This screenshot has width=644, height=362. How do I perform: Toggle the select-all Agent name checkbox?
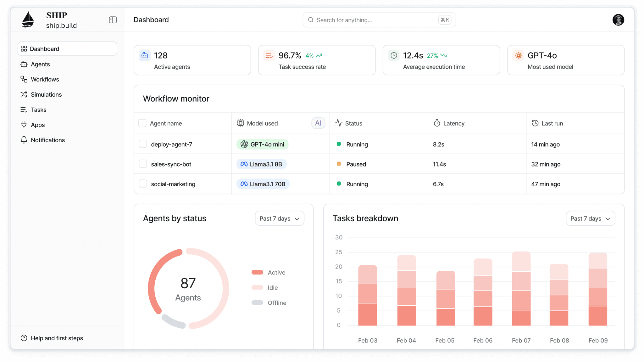[x=142, y=123]
